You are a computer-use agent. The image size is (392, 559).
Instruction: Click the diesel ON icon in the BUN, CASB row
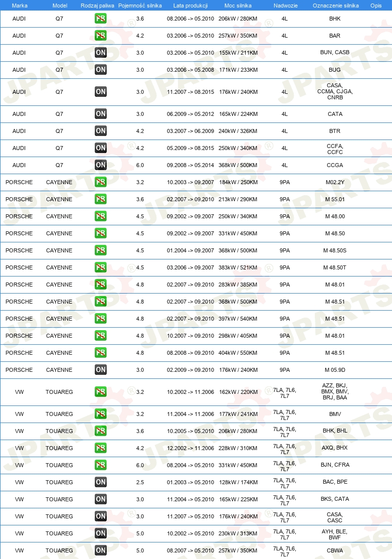click(101, 53)
